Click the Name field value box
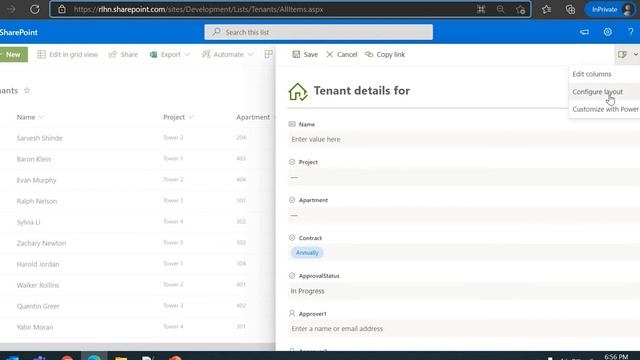The height and width of the screenshot is (360, 640). click(x=464, y=139)
